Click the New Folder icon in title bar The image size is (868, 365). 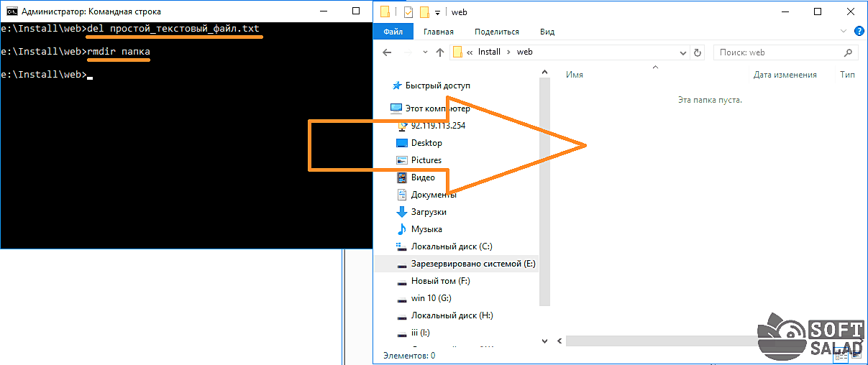click(x=424, y=11)
